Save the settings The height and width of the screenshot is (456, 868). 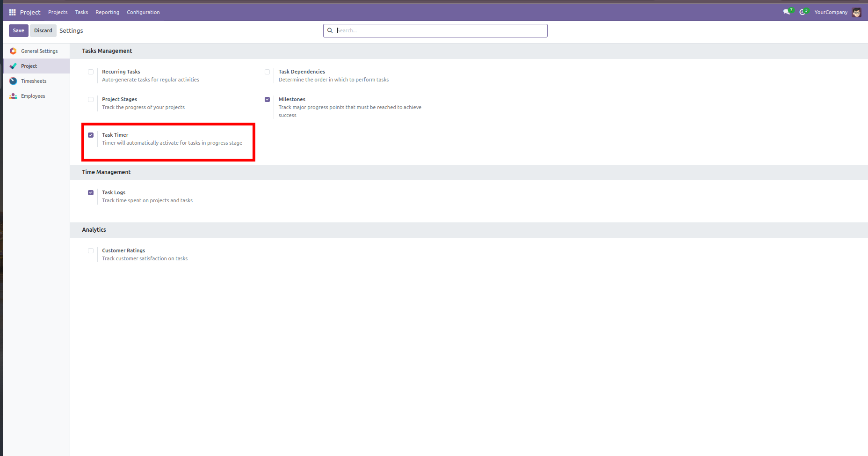19,30
